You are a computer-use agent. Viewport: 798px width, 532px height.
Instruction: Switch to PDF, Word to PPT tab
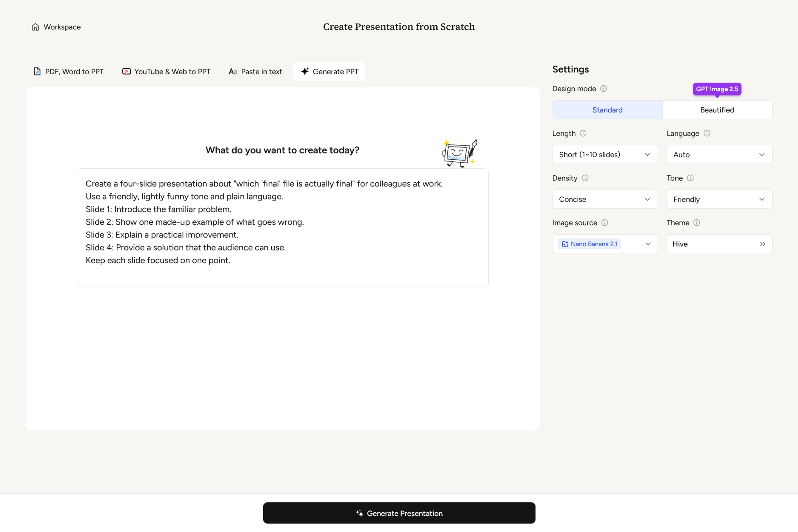69,71
